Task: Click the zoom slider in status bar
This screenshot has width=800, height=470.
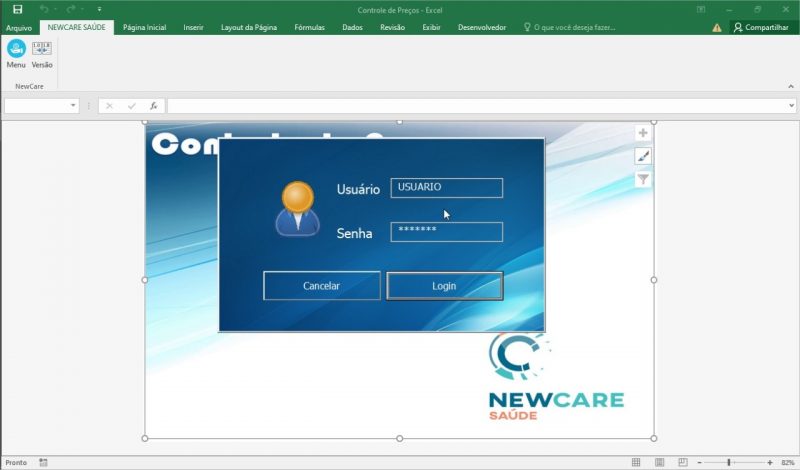Action: click(729, 463)
